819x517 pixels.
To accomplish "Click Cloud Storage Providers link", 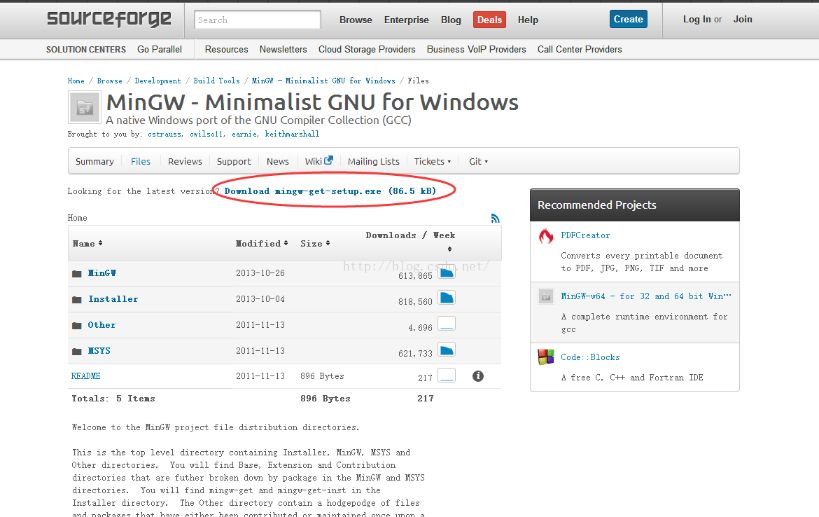I will click(367, 49).
